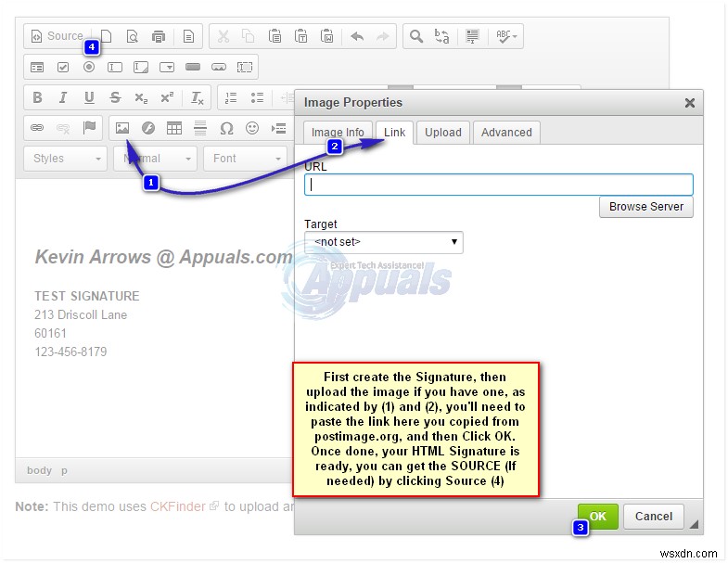Click the Source button in the toolbar
Viewport: 728px width, 563px height.
click(57, 36)
